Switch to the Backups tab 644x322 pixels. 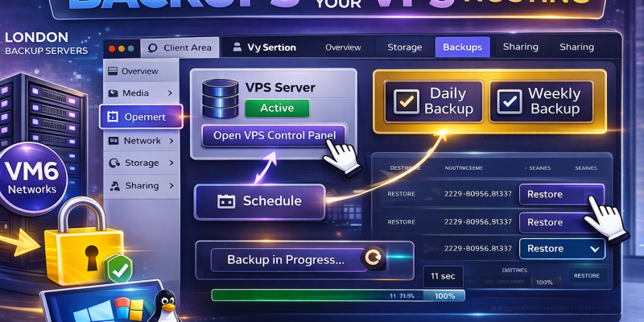coord(462,47)
